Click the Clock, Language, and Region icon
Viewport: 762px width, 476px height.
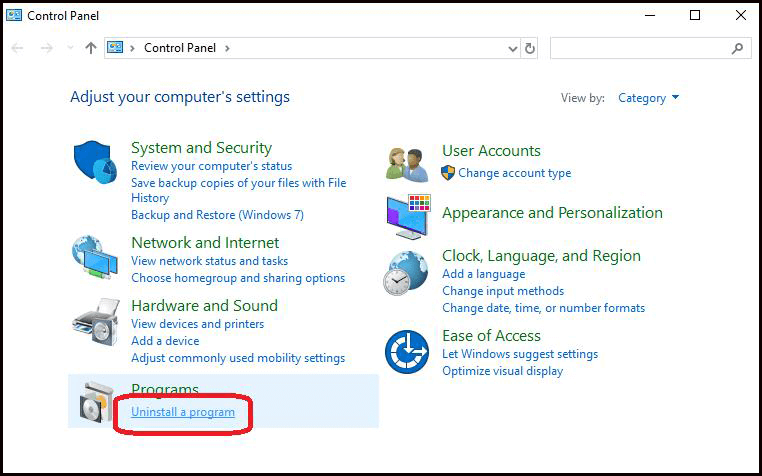tap(406, 273)
